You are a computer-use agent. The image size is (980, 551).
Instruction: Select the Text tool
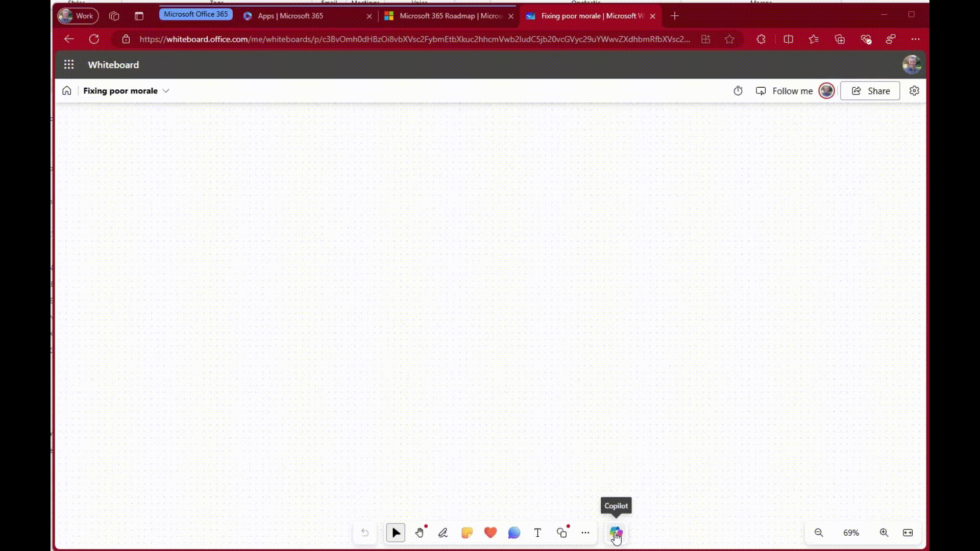point(537,533)
